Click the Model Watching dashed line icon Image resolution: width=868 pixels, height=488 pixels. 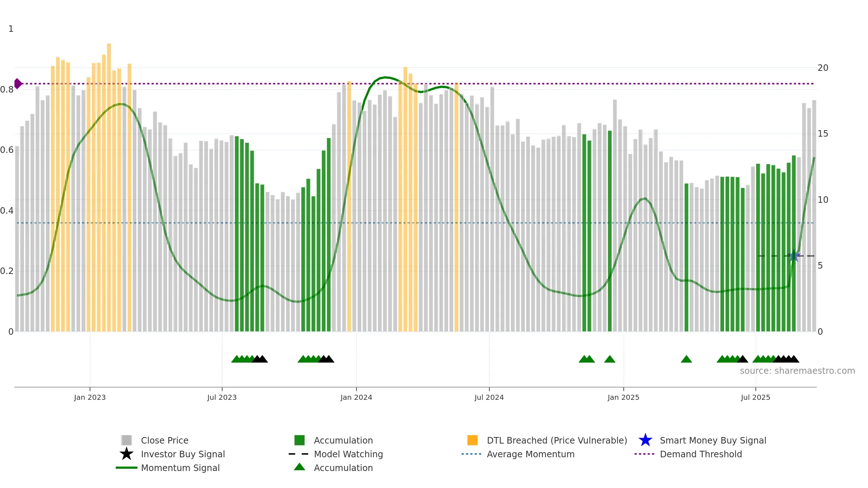pyautogui.click(x=298, y=454)
